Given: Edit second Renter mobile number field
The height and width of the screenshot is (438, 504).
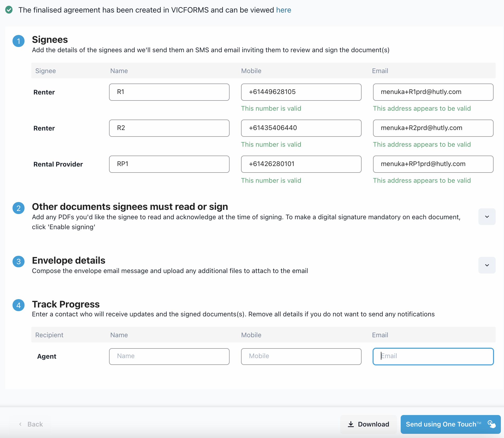Looking at the screenshot, I should 301,128.
